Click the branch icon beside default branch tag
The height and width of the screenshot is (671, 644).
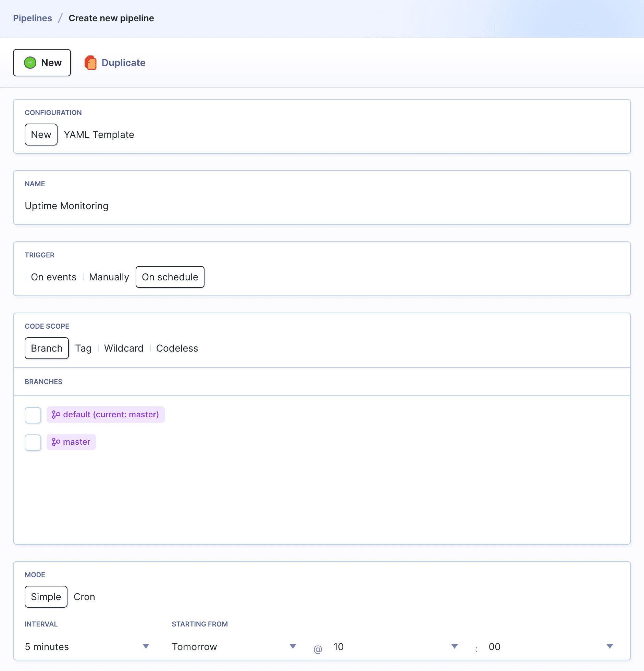[x=56, y=414]
